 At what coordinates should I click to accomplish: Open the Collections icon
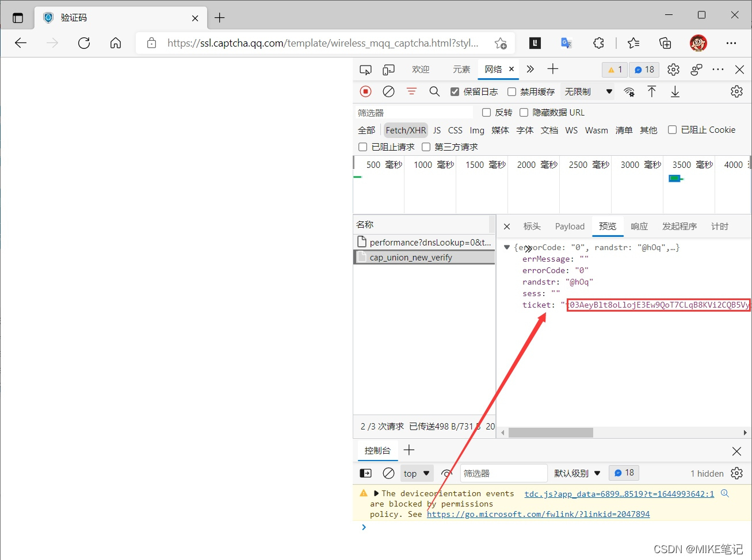665,43
